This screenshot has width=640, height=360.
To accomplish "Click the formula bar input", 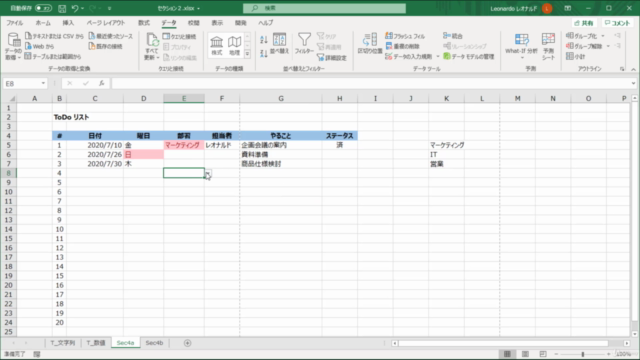I will coord(371,83).
